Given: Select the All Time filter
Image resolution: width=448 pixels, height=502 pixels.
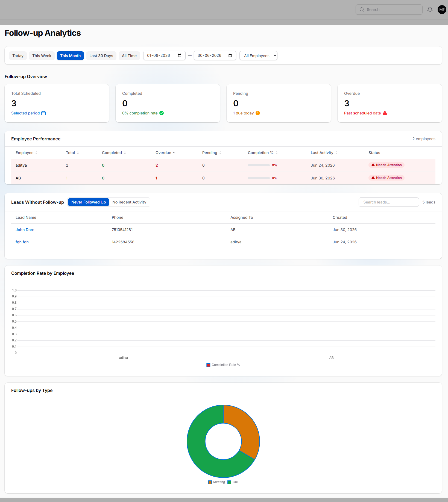Looking at the screenshot, I should pyautogui.click(x=129, y=56).
